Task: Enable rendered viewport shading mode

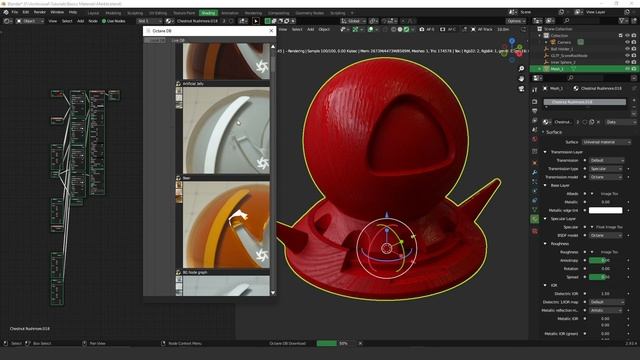Action: (x=406, y=29)
